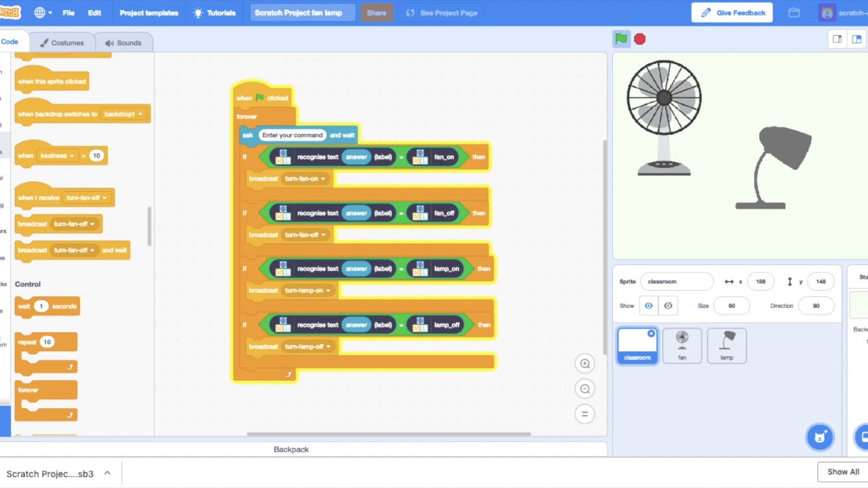The width and height of the screenshot is (868, 488).
Task: Reset workspace zoom with equals icon
Action: 585,414
